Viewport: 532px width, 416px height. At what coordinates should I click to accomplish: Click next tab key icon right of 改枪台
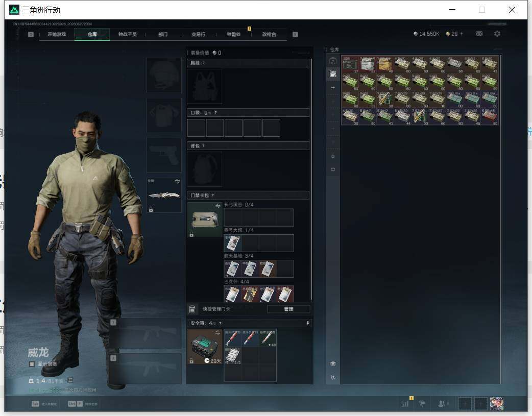tap(295, 34)
